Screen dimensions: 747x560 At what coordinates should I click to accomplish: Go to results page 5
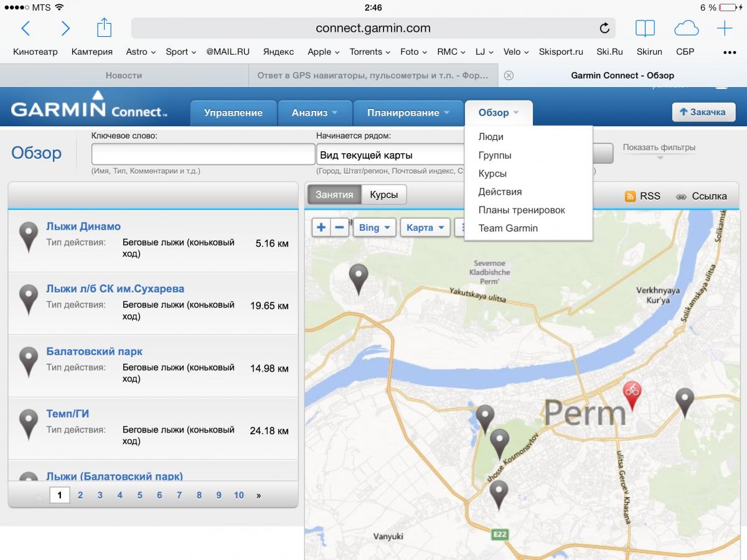point(139,495)
